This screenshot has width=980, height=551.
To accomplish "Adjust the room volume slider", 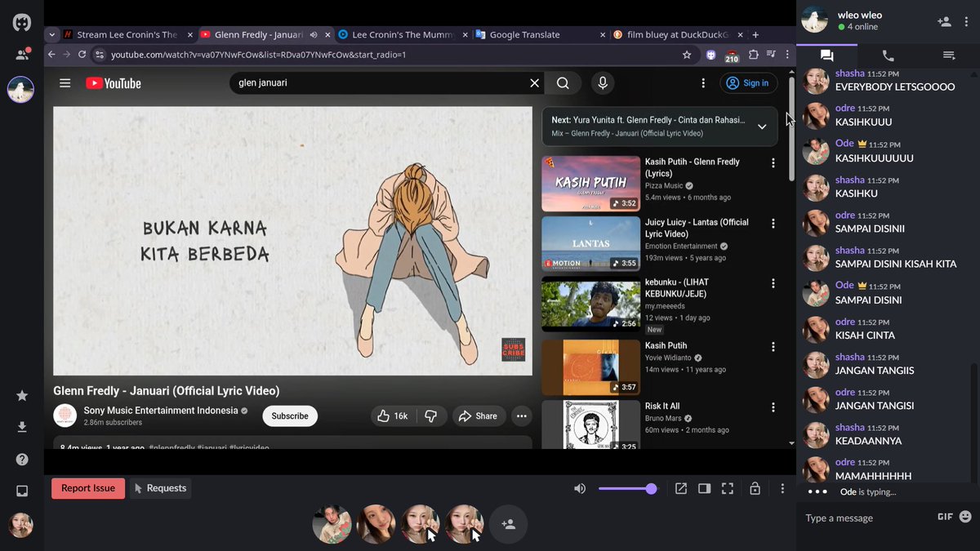I will coord(627,489).
